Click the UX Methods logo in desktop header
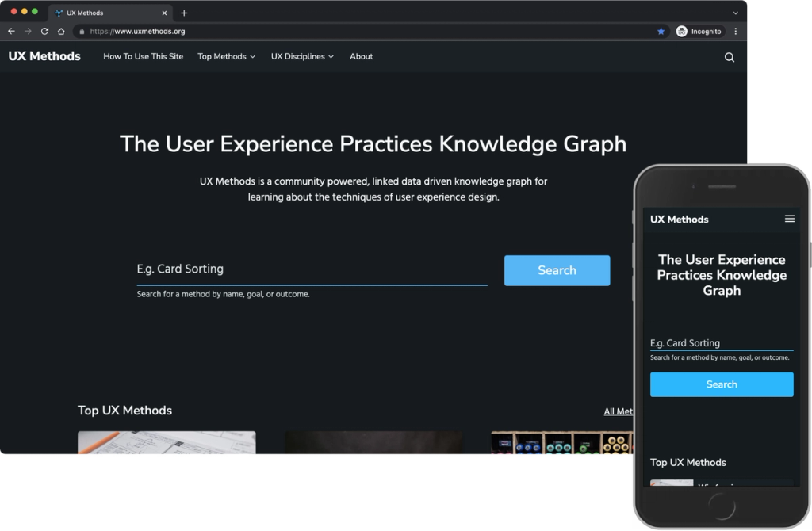812x531 pixels. [x=44, y=56]
